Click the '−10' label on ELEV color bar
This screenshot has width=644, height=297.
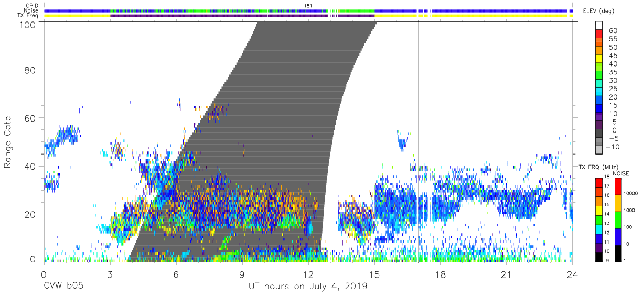pyautogui.click(x=611, y=147)
